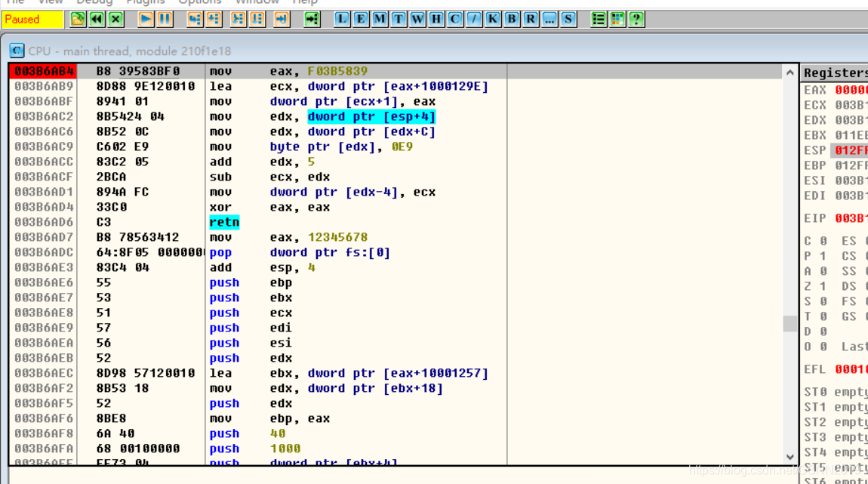The height and width of the screenshot is (484, 868).
Task: Close the debugged program with green X icon
Action: click(115, 20)
